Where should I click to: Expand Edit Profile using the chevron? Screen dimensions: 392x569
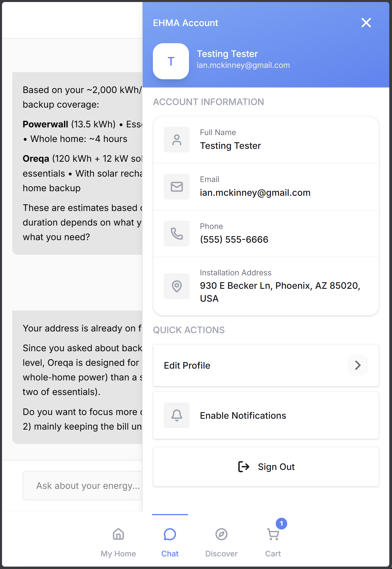click(358, 365)
